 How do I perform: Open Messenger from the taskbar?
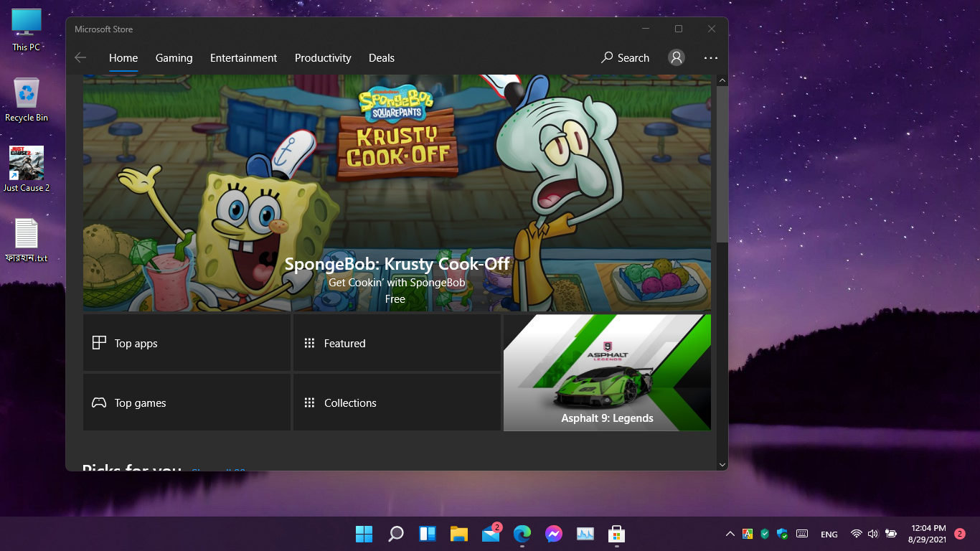pos(553,534)
